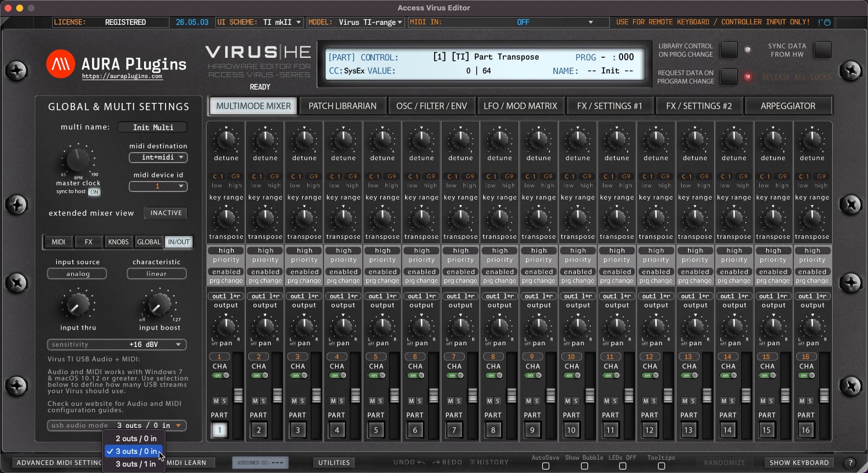
Task: Click the AURA Plugins red logo icon
Action: coord(61,64)
